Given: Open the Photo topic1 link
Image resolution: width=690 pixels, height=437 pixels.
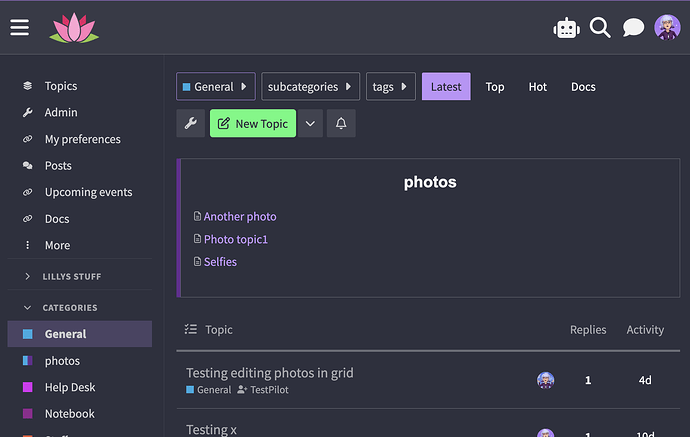Looking at the screenshot, I should pos(236,239).
